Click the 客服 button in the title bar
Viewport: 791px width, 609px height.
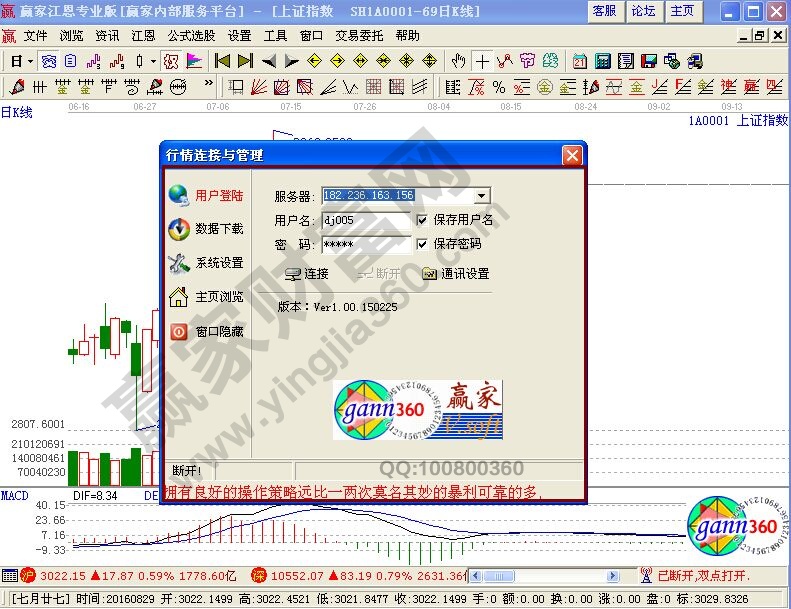605,11
